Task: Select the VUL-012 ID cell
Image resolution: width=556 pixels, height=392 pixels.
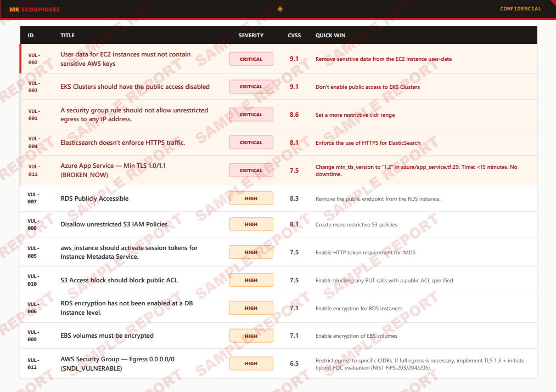Action: tap(33, 363)
